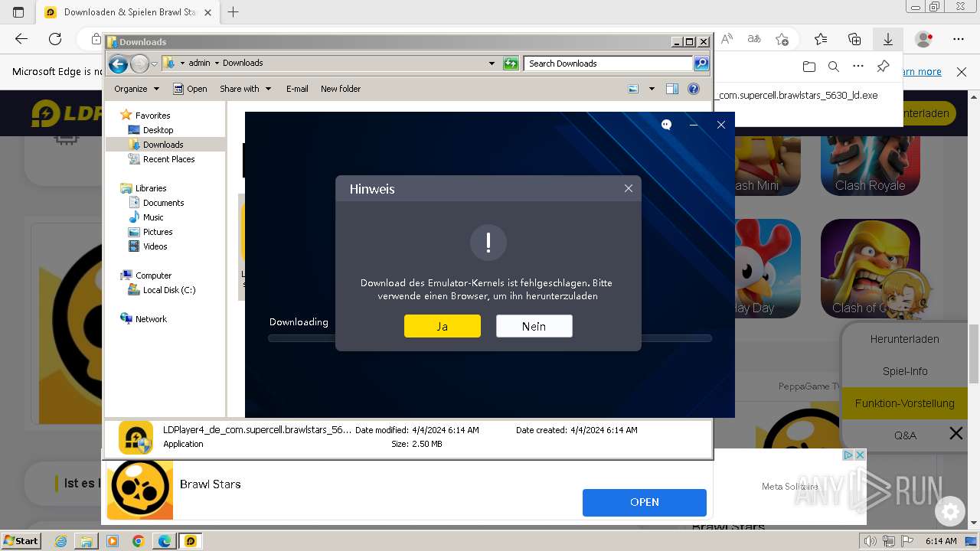Create a New folder in Downloads
The image size is (980, 551).
click(341, 89)
